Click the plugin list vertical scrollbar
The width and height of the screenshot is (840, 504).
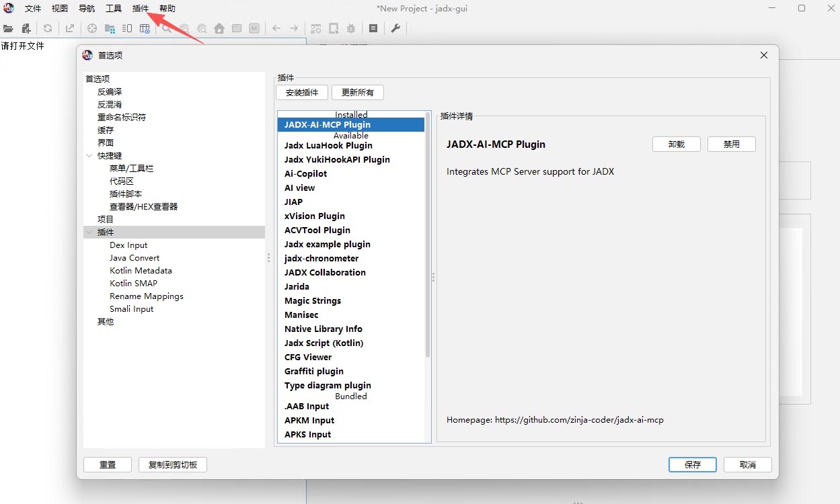point(428,235)
